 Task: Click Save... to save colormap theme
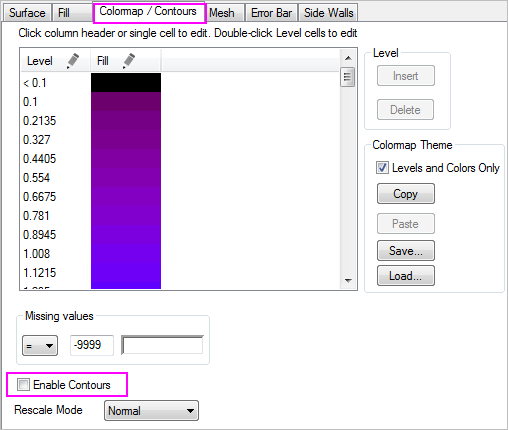tap(406, 250)
